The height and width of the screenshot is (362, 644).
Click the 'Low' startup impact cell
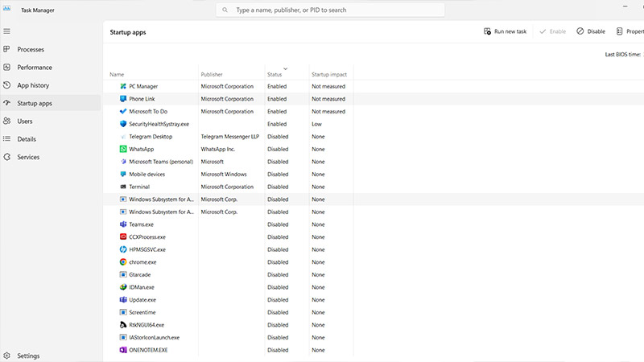[x=316, y=124]
